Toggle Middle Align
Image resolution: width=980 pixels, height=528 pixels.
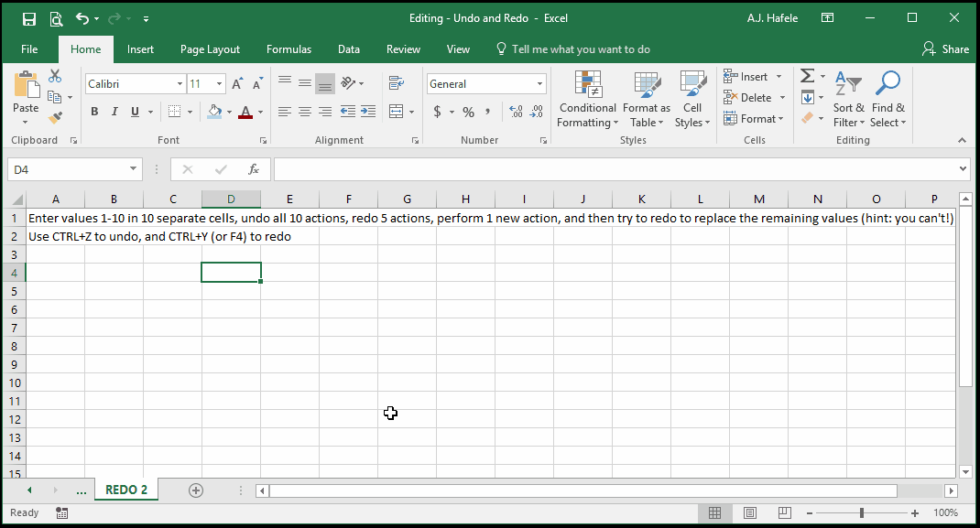pyautogui.click(x=305, y=83)
